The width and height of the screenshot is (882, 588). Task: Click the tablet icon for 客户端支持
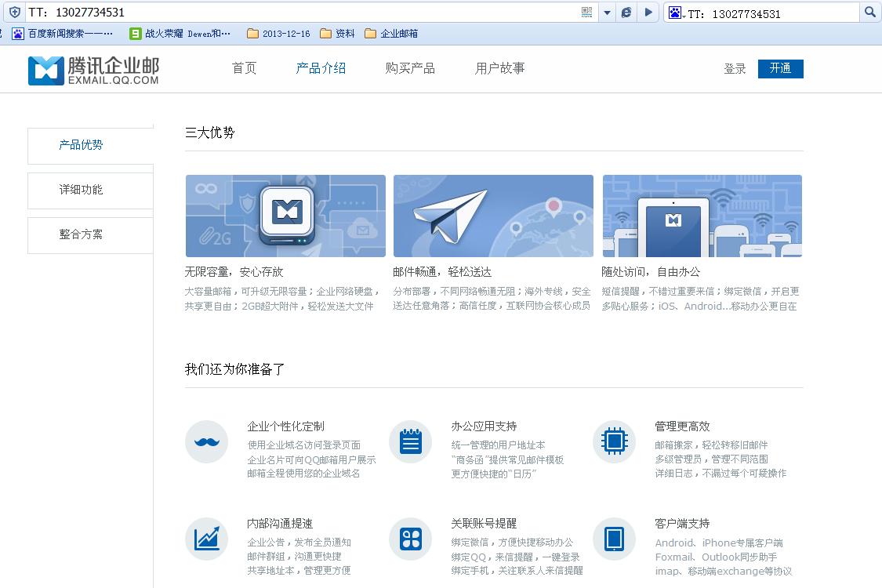(614, 539)
